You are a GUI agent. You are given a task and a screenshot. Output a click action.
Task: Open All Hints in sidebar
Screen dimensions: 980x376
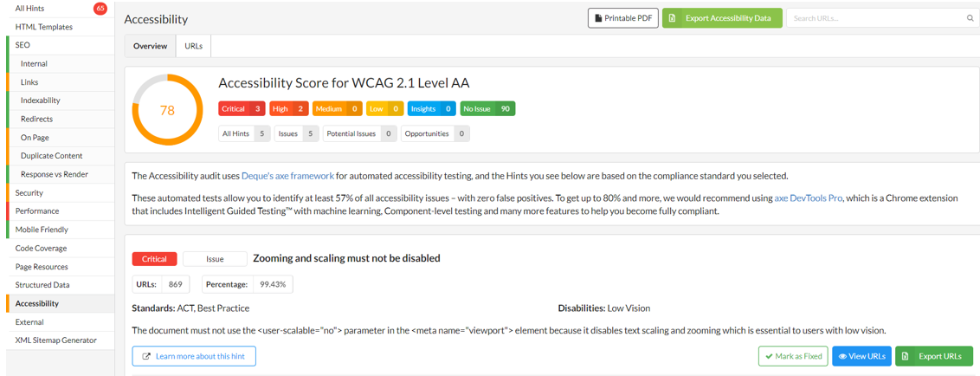[30, 9]
